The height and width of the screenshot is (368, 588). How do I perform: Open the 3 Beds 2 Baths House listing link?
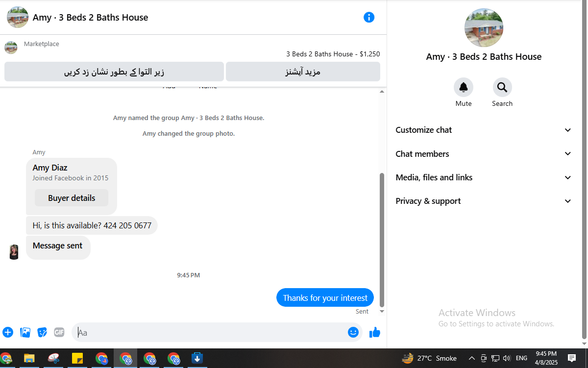(333, 54)
